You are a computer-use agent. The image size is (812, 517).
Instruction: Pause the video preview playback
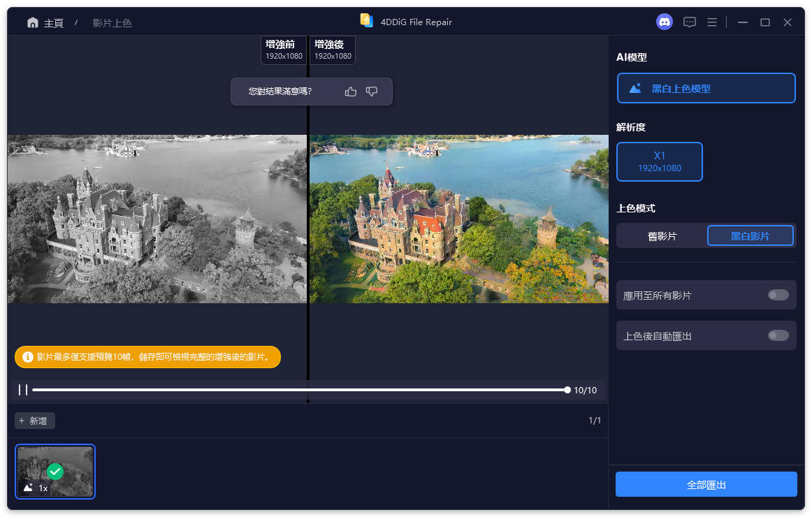22,390
